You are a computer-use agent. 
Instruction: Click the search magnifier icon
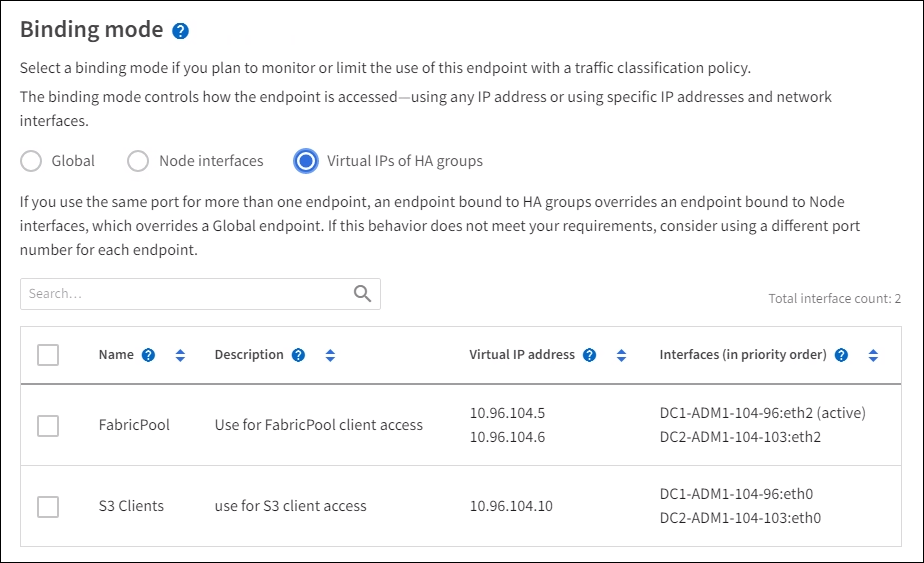[x=362, y=294]
